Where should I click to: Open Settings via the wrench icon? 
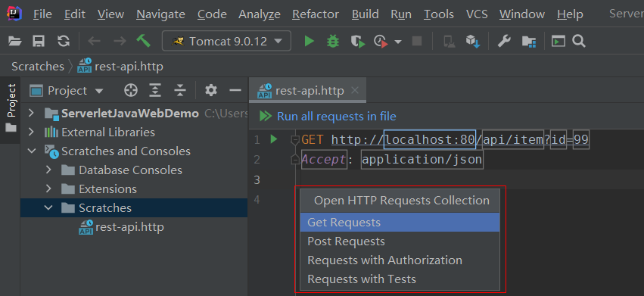(x=504, y=41)
